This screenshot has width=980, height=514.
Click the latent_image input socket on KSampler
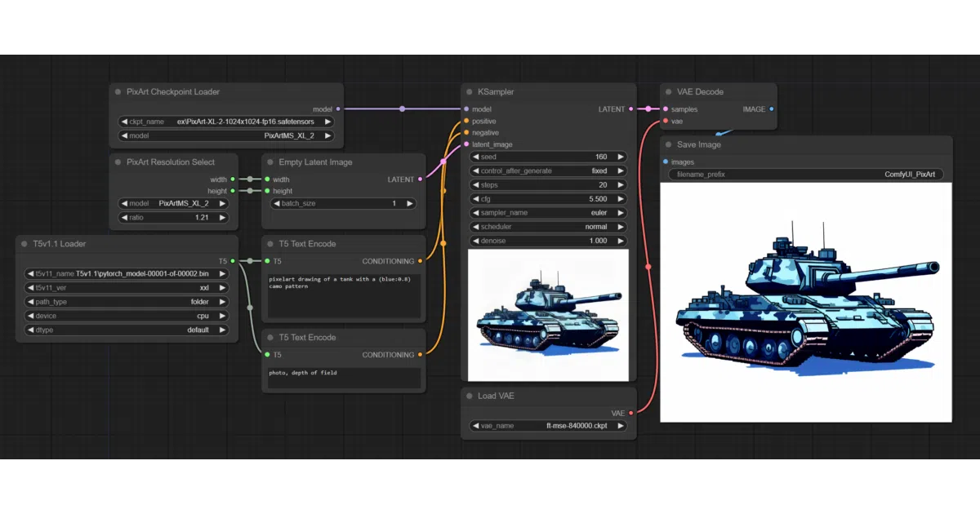466,144
